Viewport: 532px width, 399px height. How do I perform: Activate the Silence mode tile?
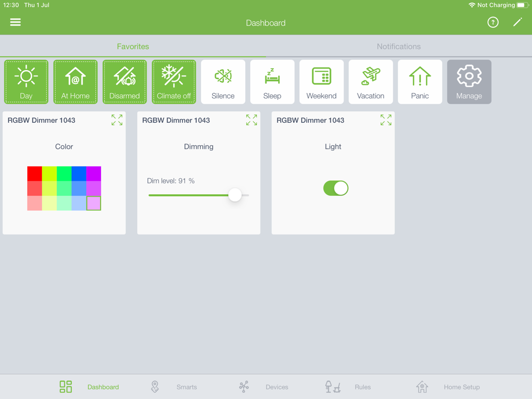[223, 82]
